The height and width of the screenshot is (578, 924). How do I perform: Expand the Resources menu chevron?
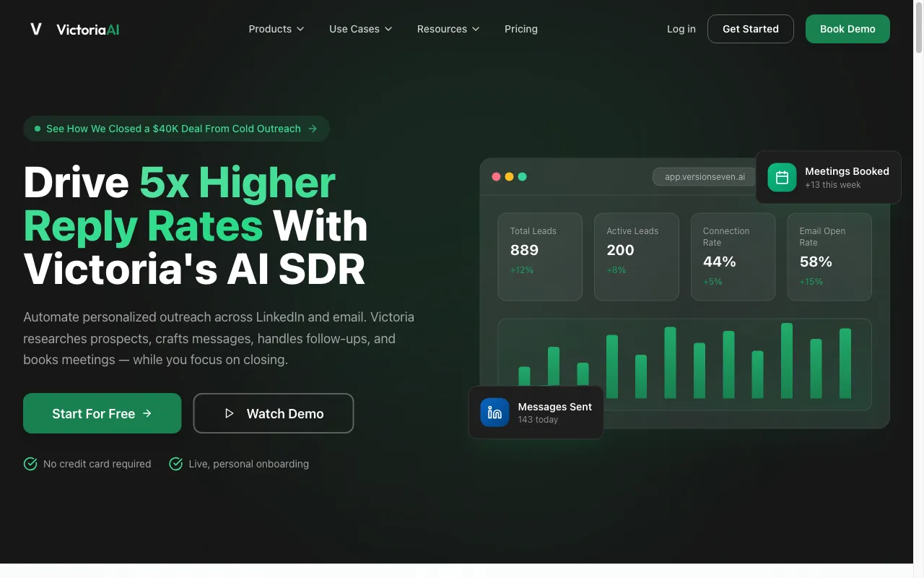476,29
